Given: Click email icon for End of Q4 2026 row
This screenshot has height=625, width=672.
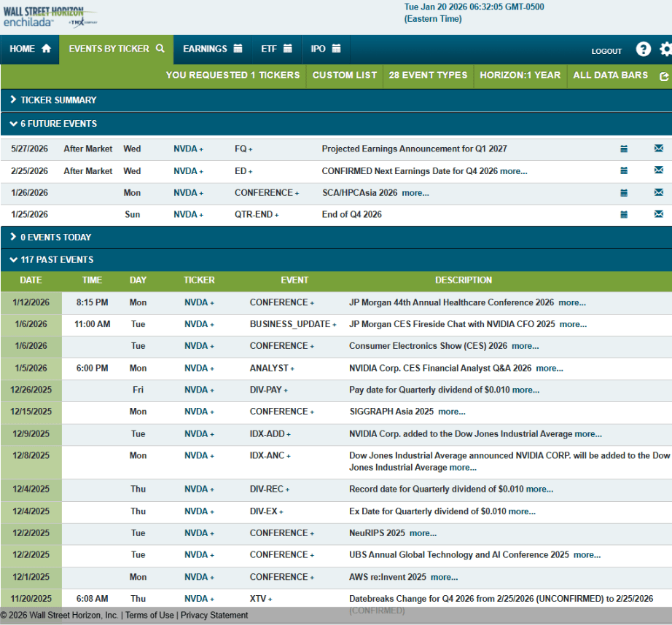Looking at the screenshot, I should click(659, 214).
